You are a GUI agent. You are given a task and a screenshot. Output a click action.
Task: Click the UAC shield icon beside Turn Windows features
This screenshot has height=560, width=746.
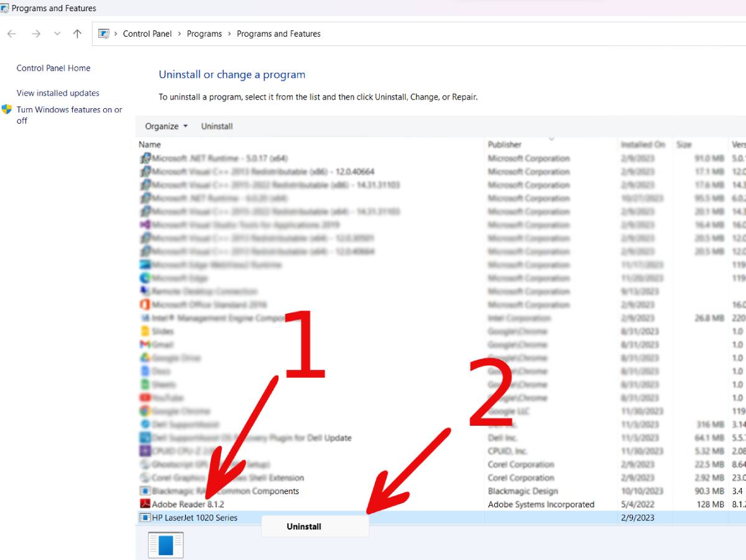(x=7, y=109)
